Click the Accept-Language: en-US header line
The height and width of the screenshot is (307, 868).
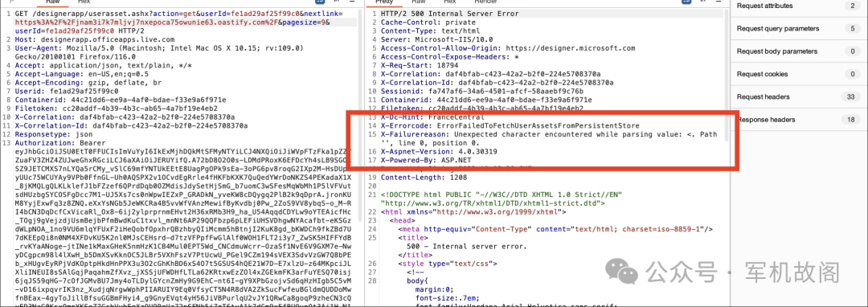click(x=82, y=73)
